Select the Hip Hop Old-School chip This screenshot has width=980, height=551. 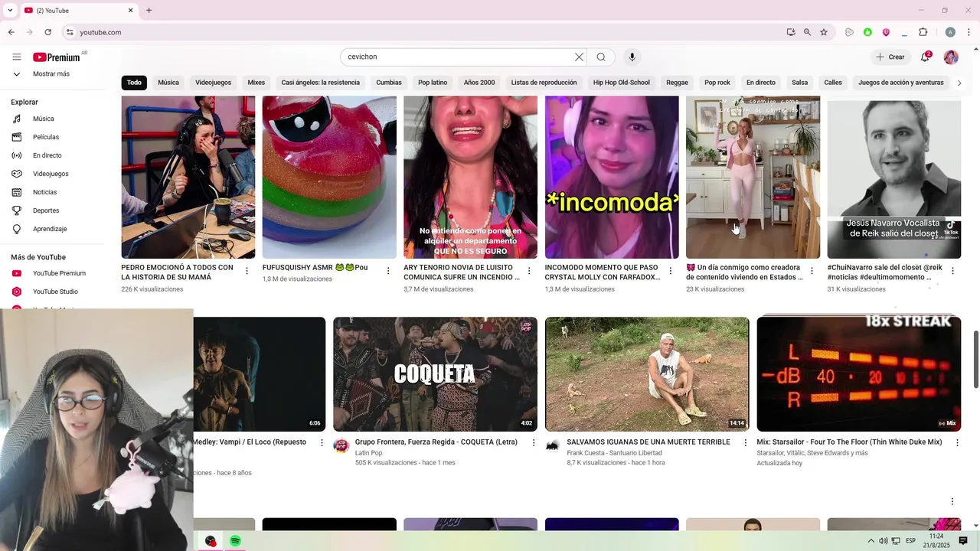(621, 83)
